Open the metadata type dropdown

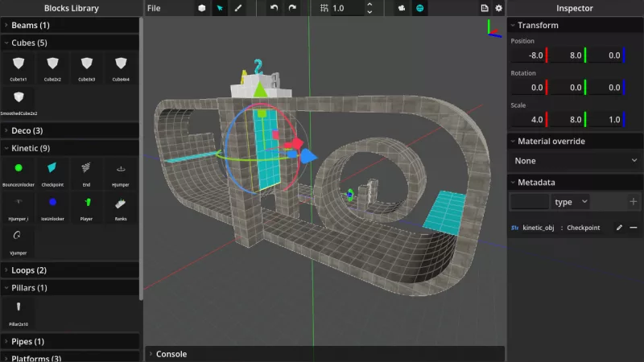572,202
